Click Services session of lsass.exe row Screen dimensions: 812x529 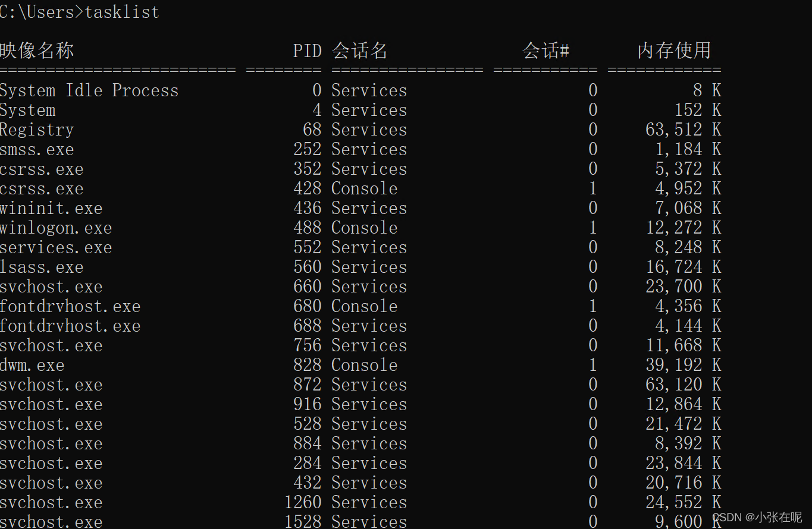pyautogui.click(x=369, y=267)
